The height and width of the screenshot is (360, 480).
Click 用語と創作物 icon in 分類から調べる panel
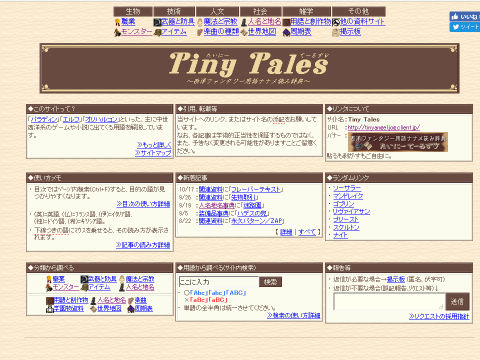coord(50,301)
